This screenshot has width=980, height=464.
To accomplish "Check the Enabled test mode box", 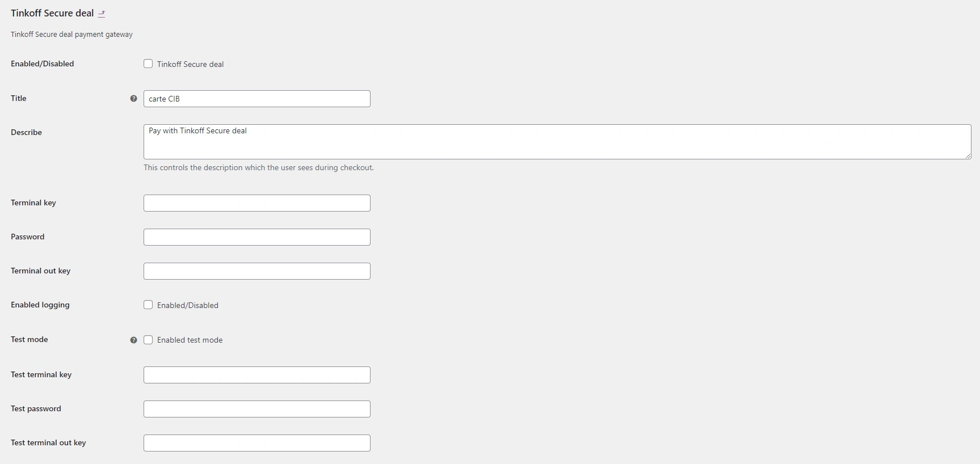I will [148, 340].
